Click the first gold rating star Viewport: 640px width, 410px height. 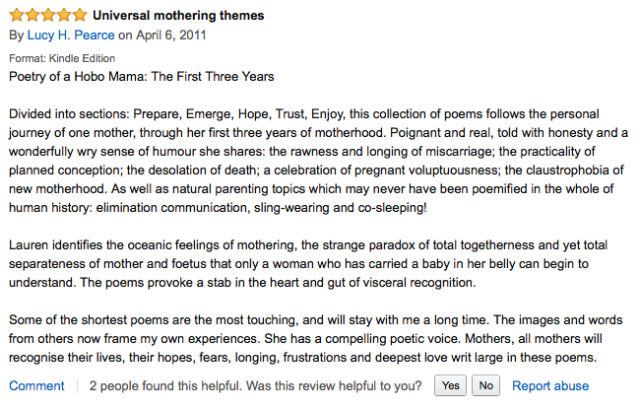click(x=17, y=16)
